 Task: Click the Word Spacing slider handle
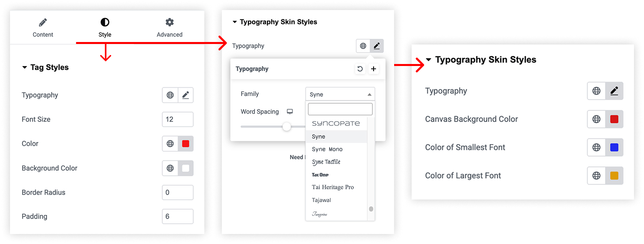286,126
